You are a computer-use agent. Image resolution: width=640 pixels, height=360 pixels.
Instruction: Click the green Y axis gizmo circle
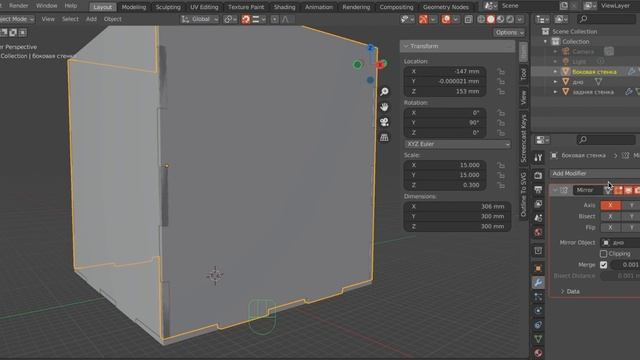(x=358, y=64)
